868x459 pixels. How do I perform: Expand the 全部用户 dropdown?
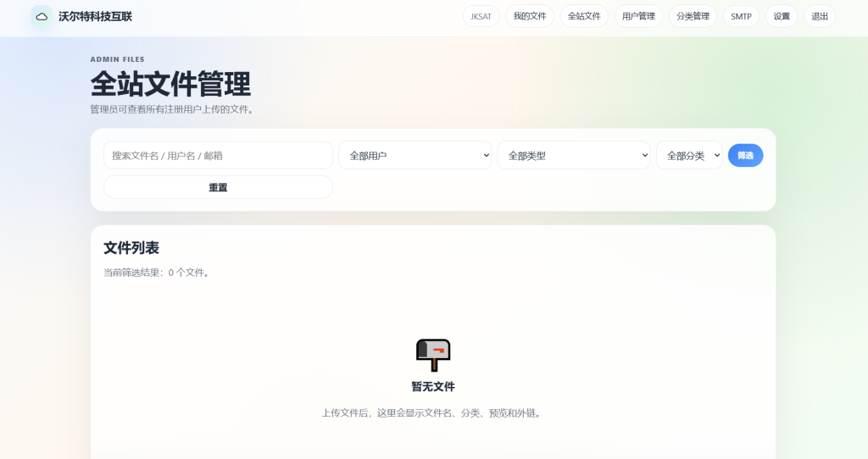point(415,155)
